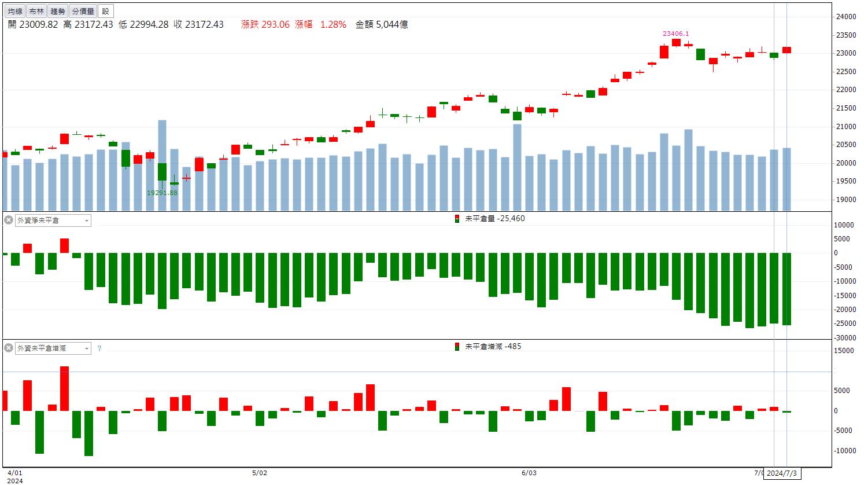Click the 19291.88 low price label
Viewport: 868px width, 485px height.
[162, 193]
